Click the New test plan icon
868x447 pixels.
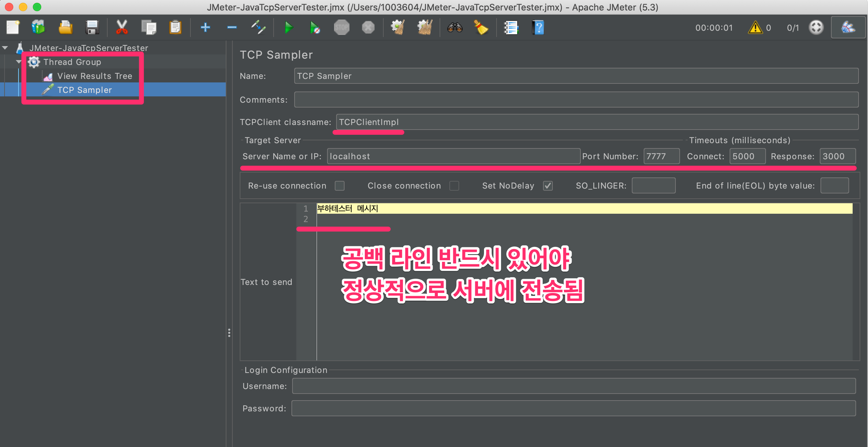coord(13,27)
